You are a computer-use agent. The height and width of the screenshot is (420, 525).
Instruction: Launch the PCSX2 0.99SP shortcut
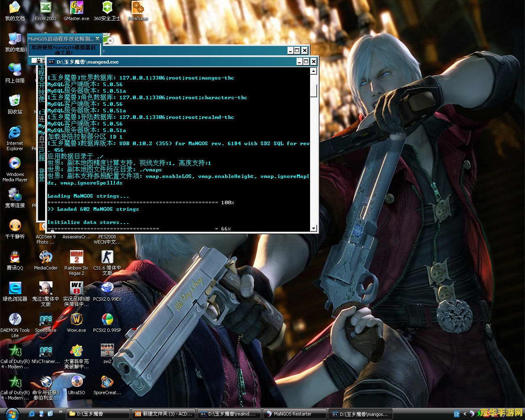(107, 322)
